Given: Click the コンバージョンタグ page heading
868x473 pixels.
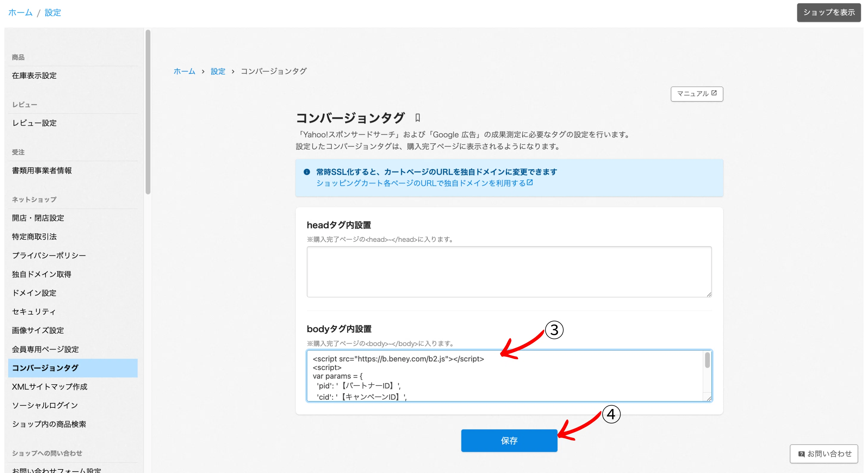Looking at the screenshot, I should coord(350,118).
